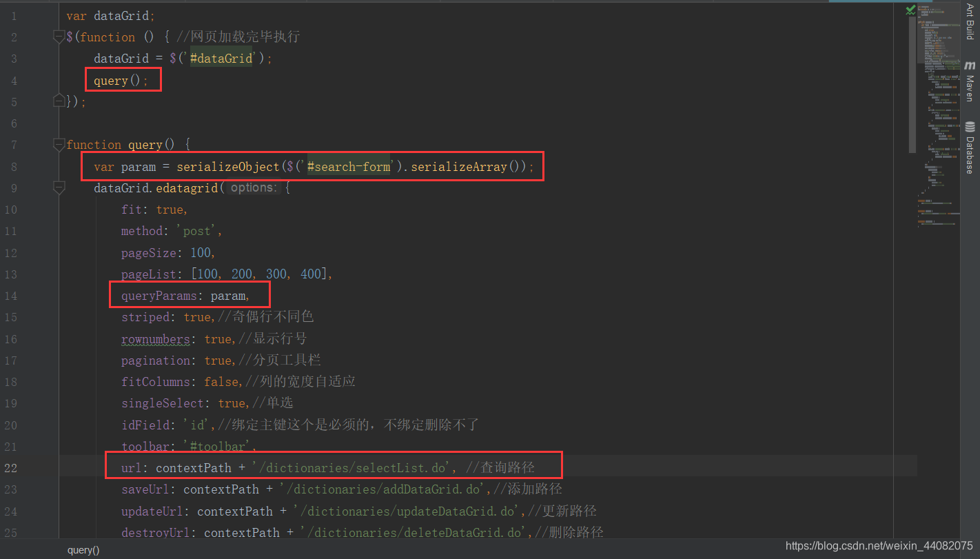Click the 'post' string value
This screenshot has width=980, height=559.
(x=197, y=231)
